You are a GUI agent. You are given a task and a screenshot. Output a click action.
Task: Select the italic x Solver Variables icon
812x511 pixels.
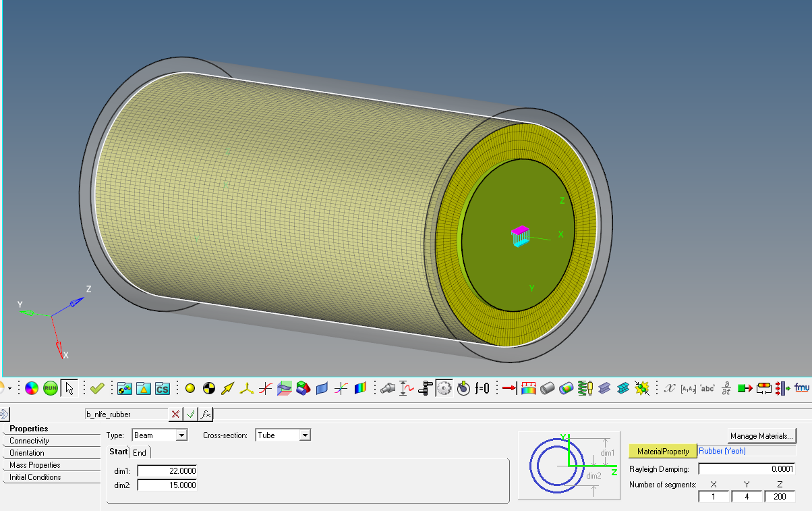(x=669, y=388)
